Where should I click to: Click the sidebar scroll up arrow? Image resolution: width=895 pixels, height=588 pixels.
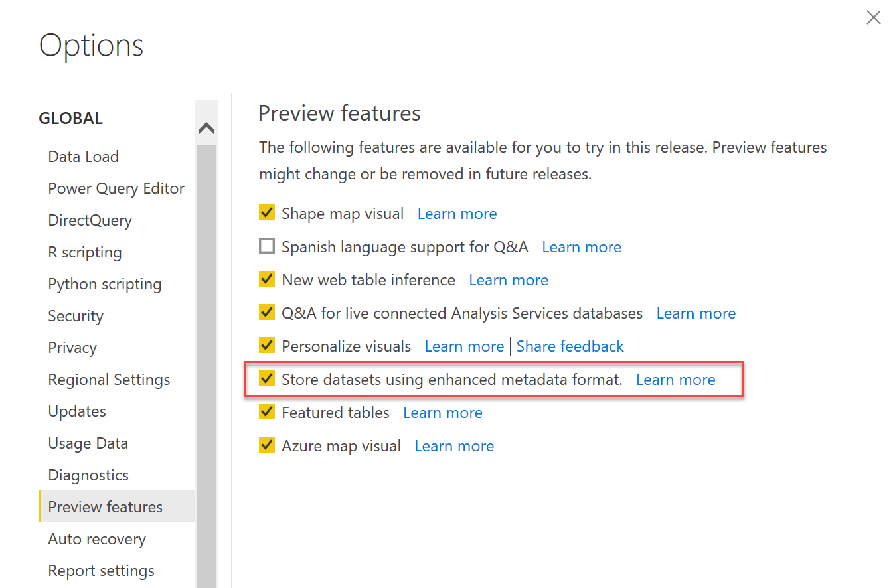point(206,128)
